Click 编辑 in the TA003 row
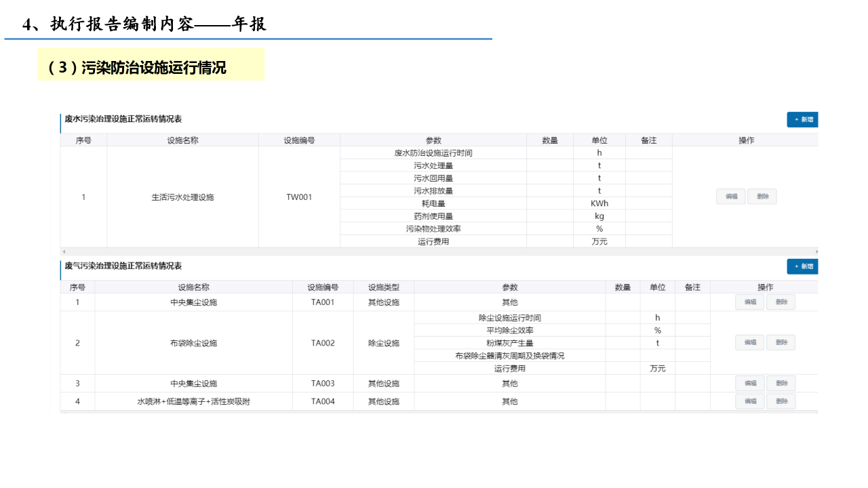The width and height of the screenshot is (868, 488). 750,384
